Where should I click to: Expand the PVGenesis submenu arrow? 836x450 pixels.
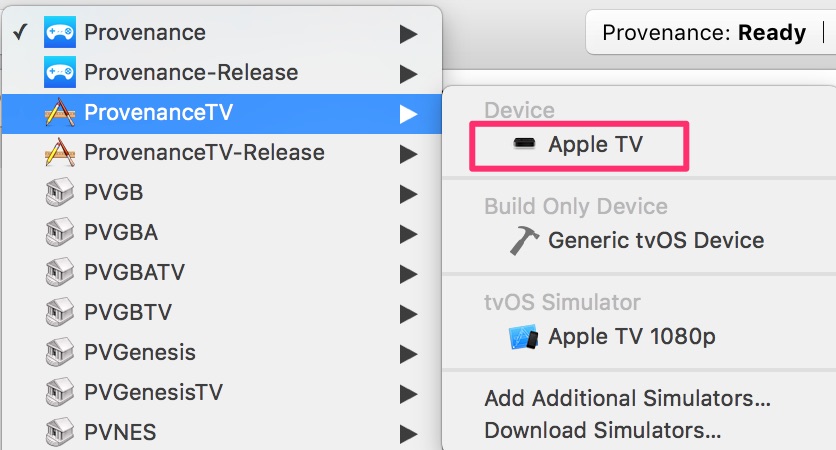[408, 353]
